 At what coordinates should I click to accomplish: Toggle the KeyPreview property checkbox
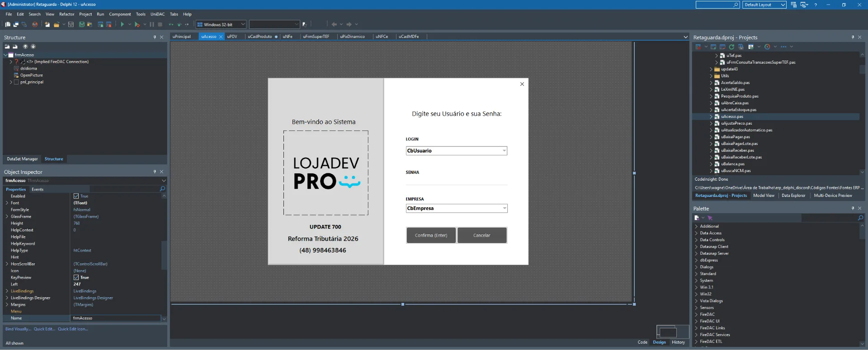point(76,277)
